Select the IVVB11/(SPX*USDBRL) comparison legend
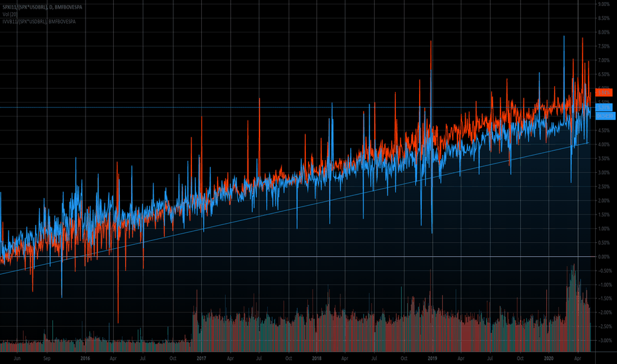 point(38,21)
